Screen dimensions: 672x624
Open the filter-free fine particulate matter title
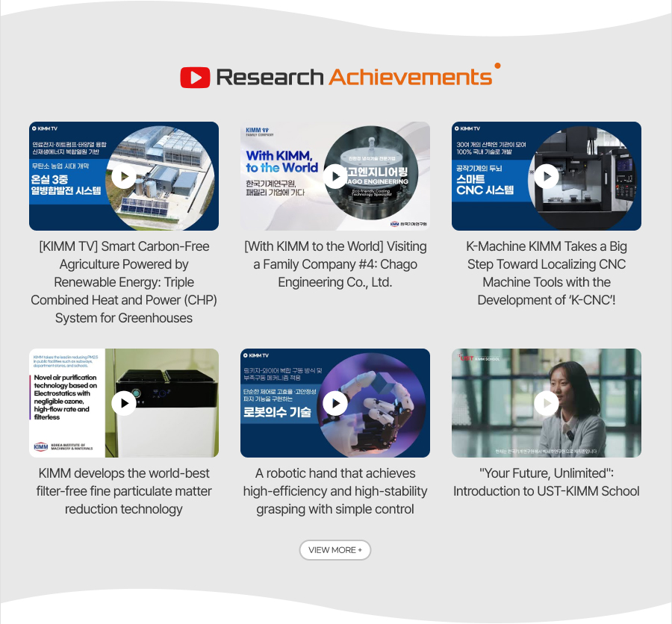[124, 490]
